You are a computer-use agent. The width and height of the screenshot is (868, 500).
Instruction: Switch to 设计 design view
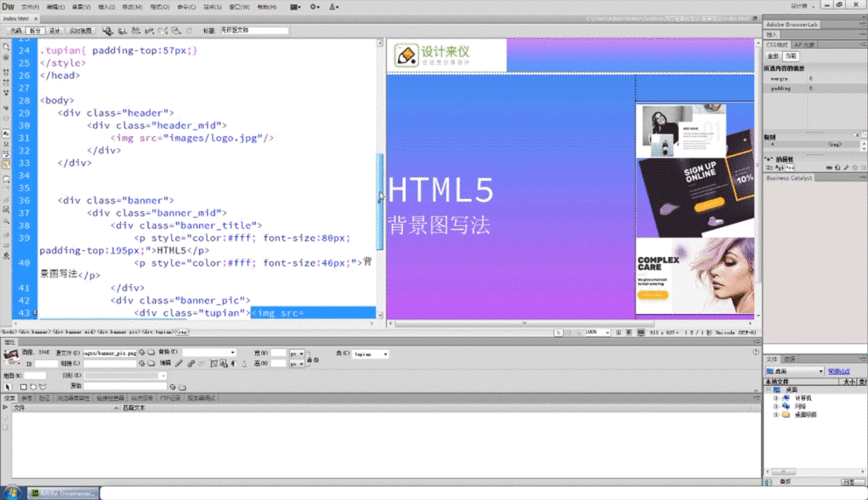[56, 31]
